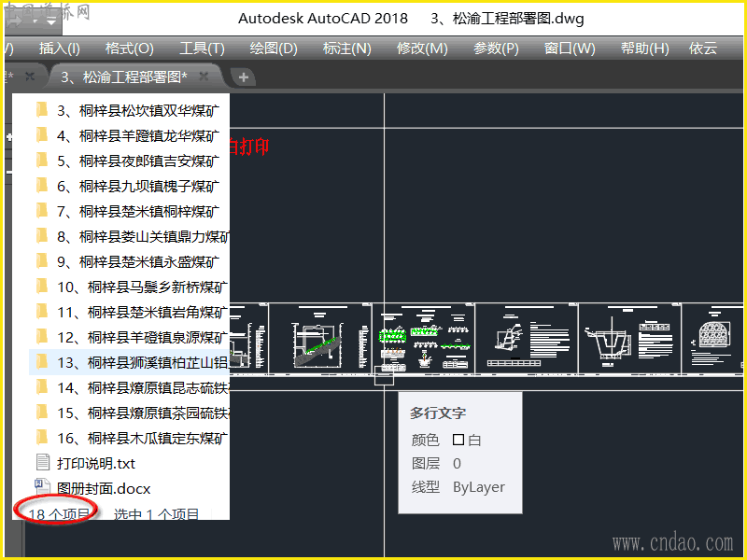This screenshot has height=560, width=747.
Task: Select folder 10、桐梓县马鬃乡新桥煤矿
Action: point(129,287)
